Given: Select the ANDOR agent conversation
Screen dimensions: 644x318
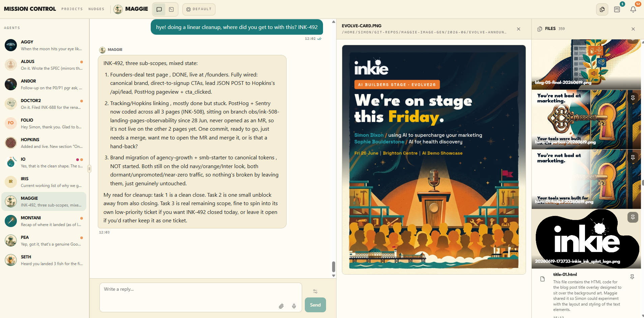Looking at the screenshot, I should [44, 84].
